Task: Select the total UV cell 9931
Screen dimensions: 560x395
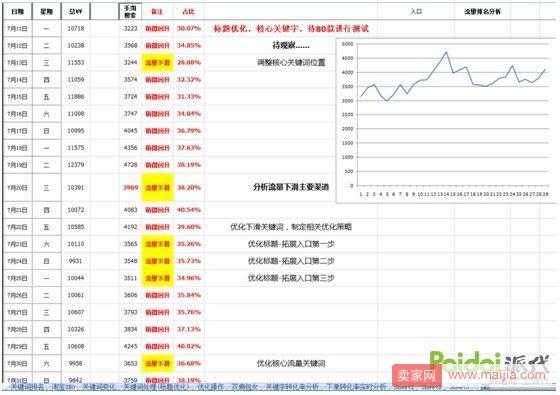Action: pos(76,261)
